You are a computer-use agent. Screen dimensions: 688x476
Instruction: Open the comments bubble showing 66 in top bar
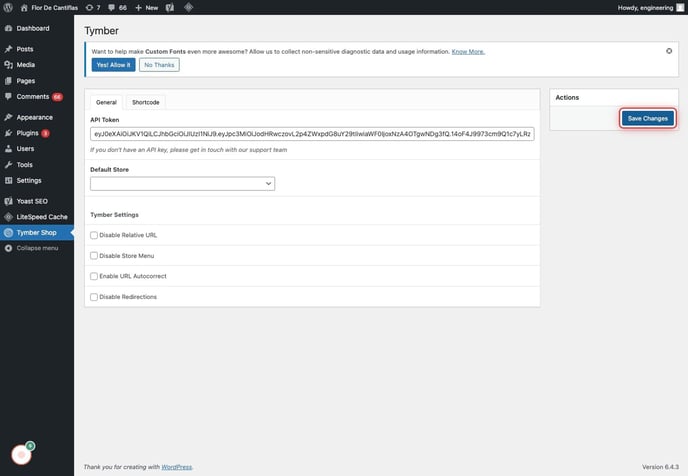tap(117, 7)
